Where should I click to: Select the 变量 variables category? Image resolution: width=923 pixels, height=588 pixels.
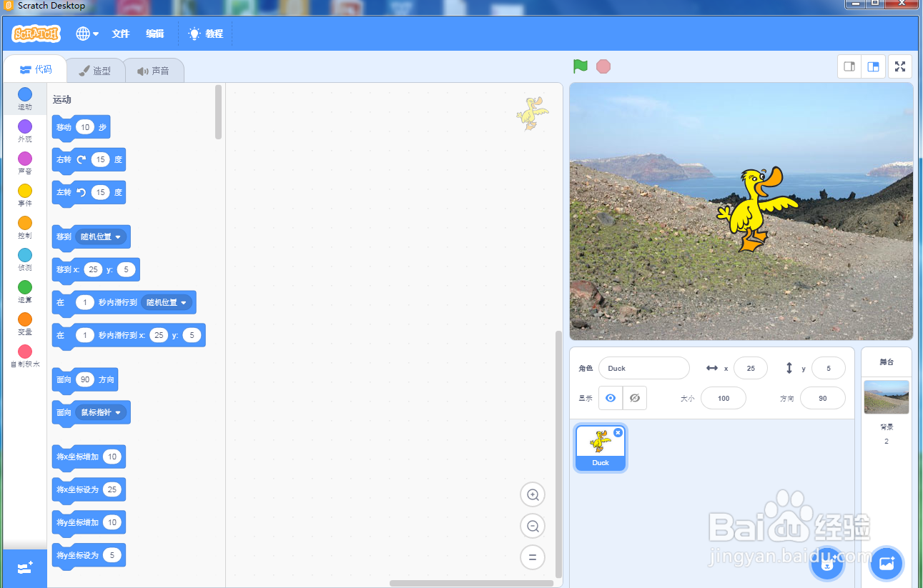(25, 324)
